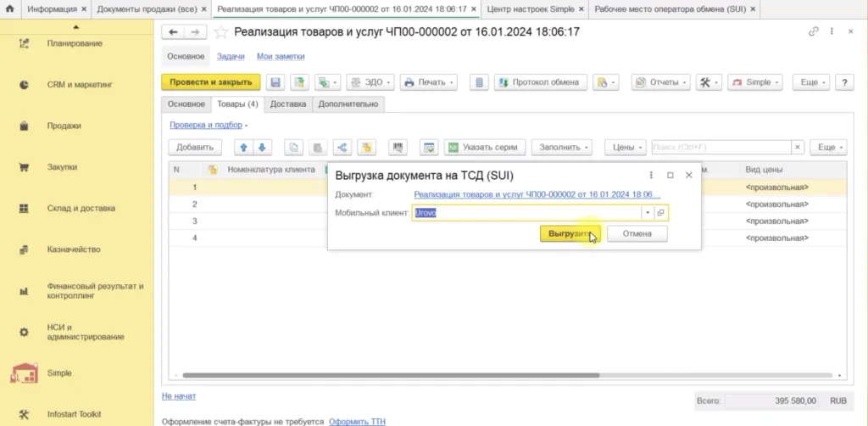Click the Не начат status link
This screenshot has height=426, width=868.
(x=178, y=396)
